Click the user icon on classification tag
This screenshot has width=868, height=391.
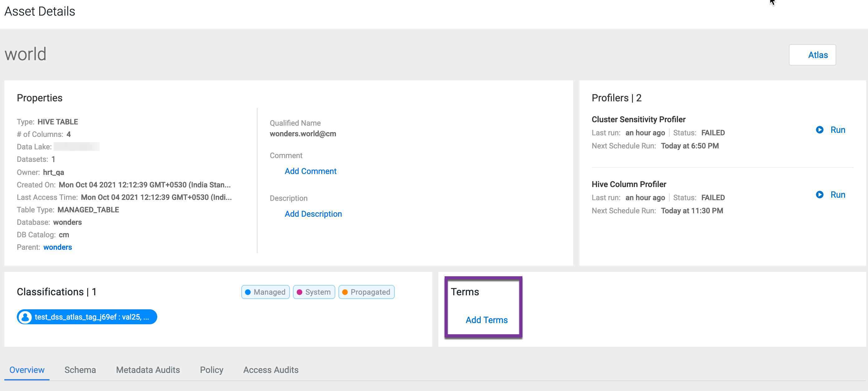(x=25, y=317)
